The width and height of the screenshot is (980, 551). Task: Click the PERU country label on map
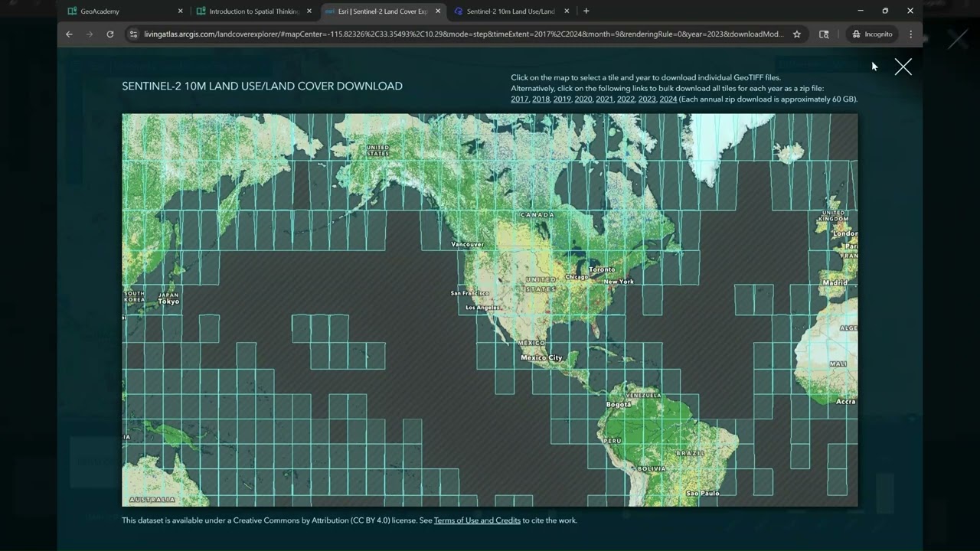click(x=612, y=441)
